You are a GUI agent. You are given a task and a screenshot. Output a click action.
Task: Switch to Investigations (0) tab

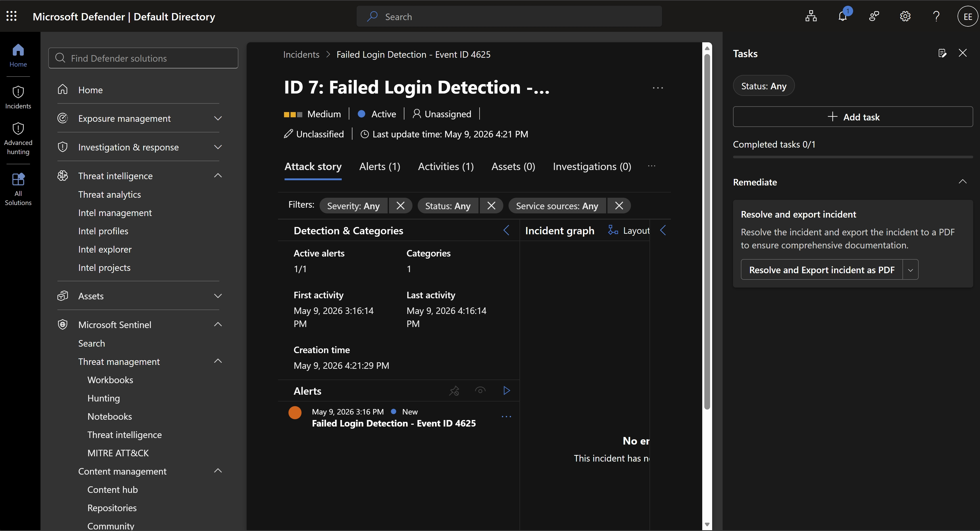click(592, 166)
